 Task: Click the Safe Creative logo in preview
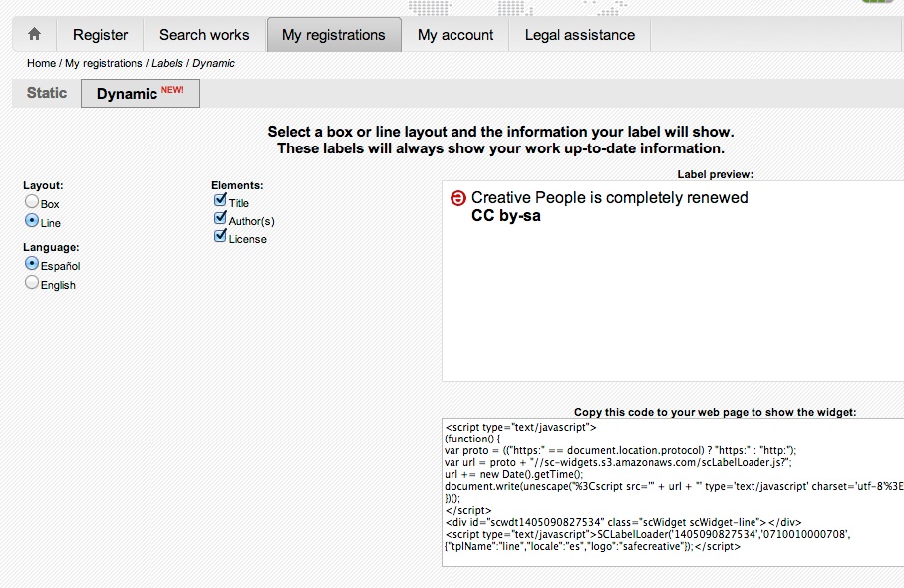point(458,198)
